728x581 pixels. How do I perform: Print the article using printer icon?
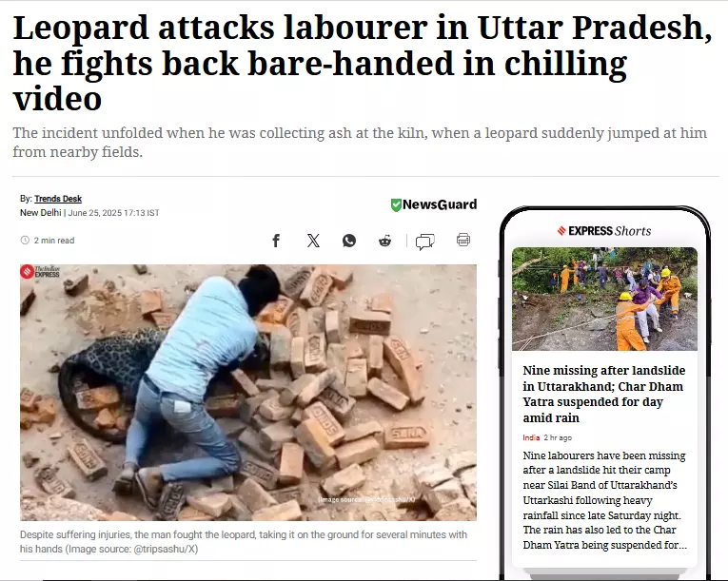tap(463, 240)
